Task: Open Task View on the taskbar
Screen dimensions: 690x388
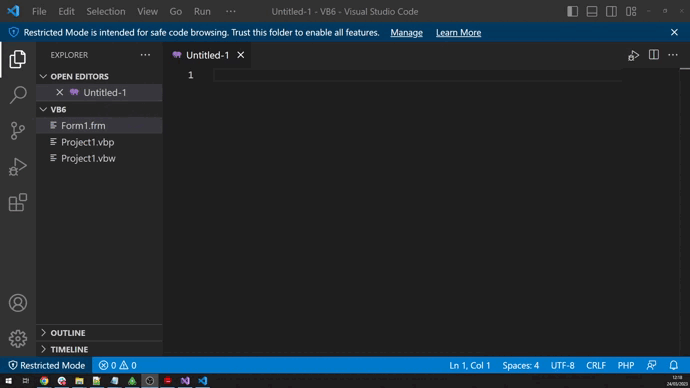Action: 26,381
